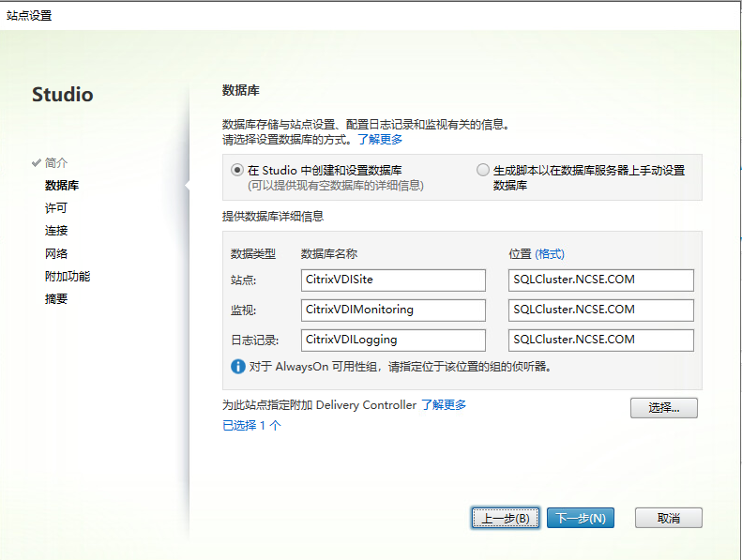Go to the 数据库 step in sidebar
Screen dimensions: 742x560
tap(62, 186)
